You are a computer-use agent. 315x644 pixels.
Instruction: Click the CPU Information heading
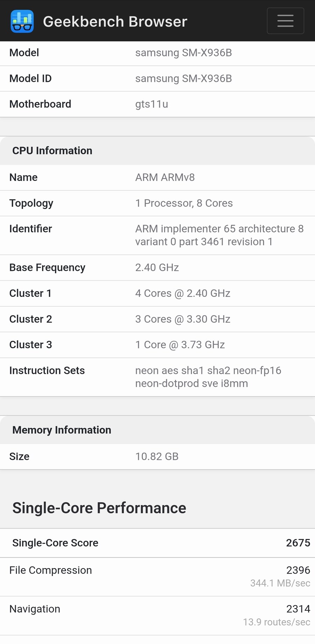click(x=52, y=151)
